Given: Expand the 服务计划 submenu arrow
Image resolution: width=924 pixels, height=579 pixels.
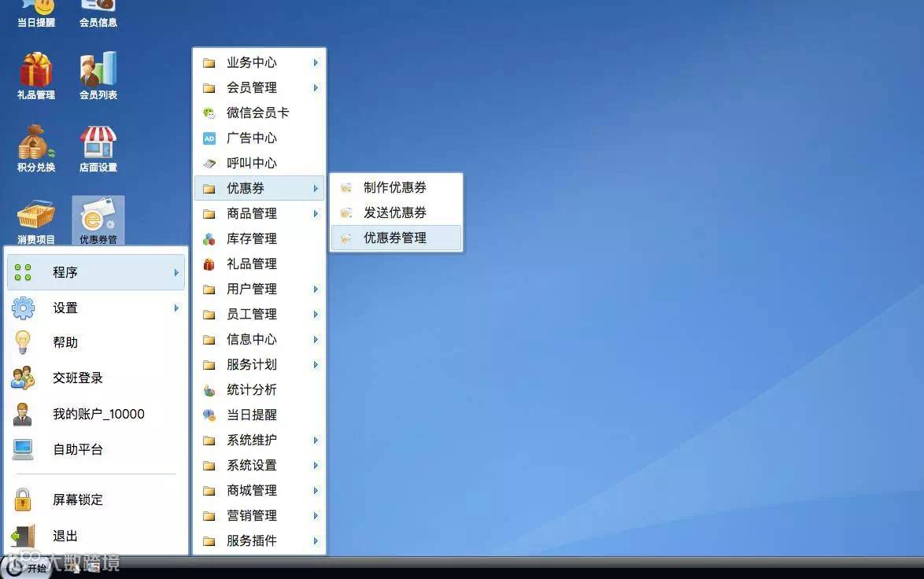Looking at the screenshot, I should point(316,364).
